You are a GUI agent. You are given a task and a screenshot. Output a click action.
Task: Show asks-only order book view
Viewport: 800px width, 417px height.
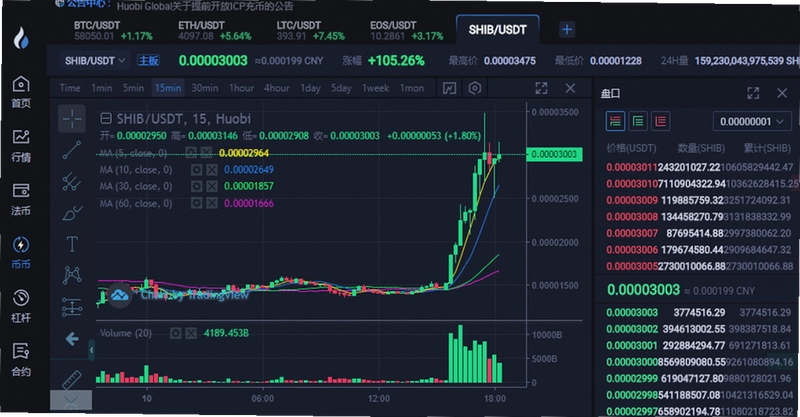660,121
